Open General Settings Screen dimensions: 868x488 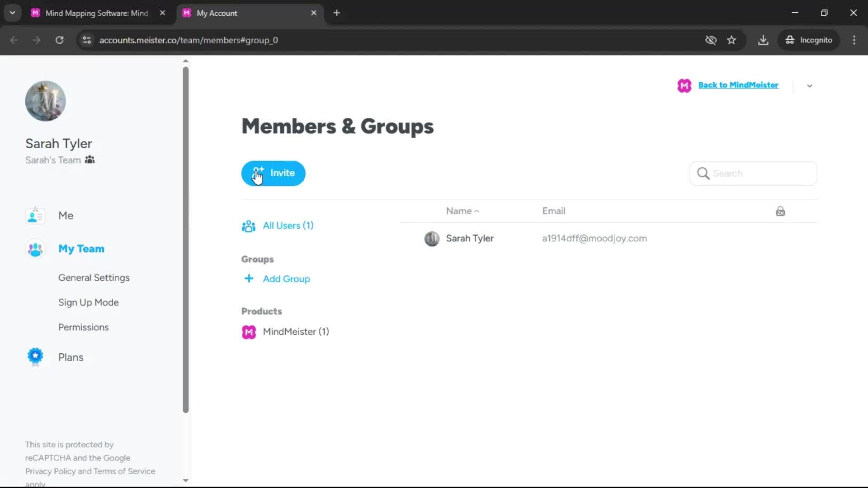[94, 278]
